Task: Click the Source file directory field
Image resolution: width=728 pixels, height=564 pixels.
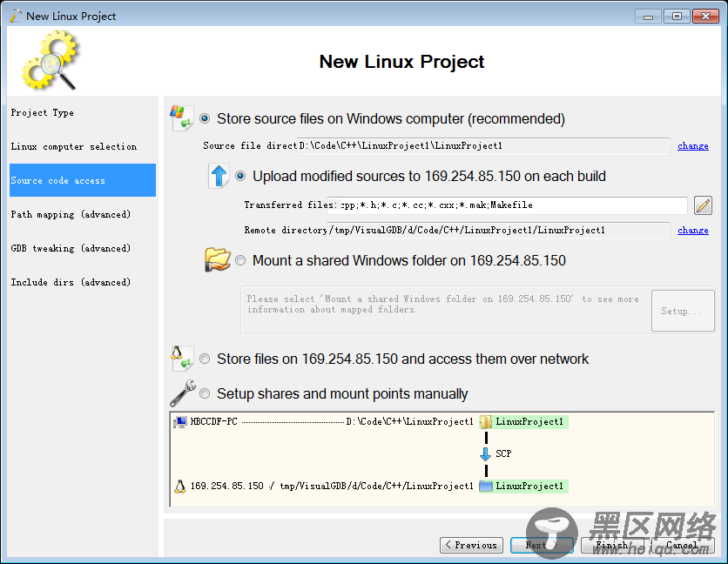Action: (482, 145)
